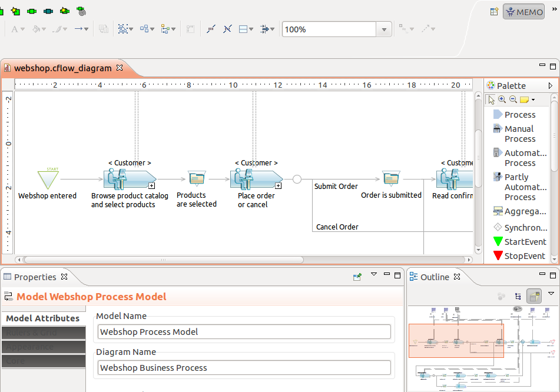Pick the Partly Automated Process palette tool
Viewport: 560px width, 392px height.
click(520, 187)
